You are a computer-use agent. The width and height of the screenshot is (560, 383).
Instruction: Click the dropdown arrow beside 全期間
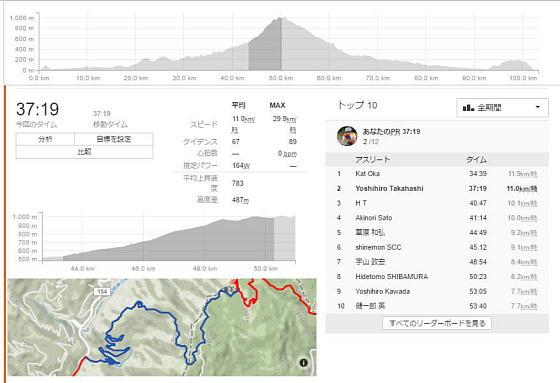tap(538, 107)
